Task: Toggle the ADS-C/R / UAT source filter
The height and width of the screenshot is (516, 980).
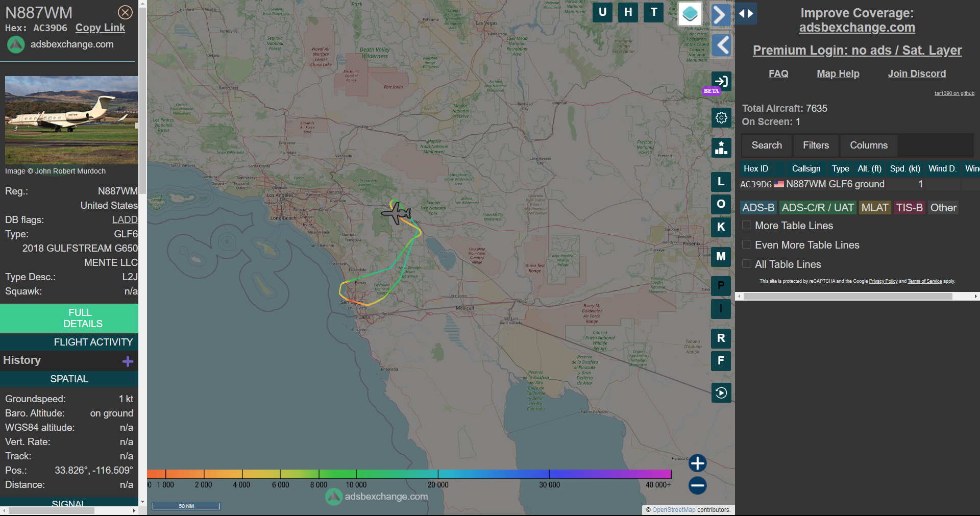Action: tap(818, 208)
